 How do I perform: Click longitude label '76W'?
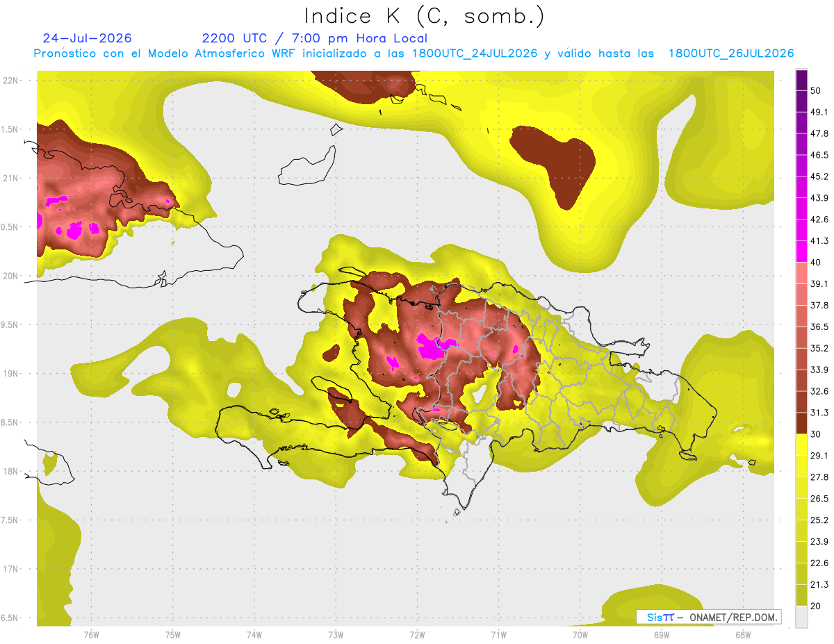pos(91,634)
